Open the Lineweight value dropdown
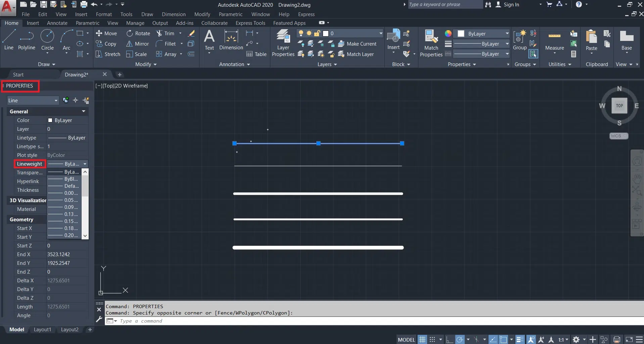The image size is (644, 344). [x=85, y=164]
